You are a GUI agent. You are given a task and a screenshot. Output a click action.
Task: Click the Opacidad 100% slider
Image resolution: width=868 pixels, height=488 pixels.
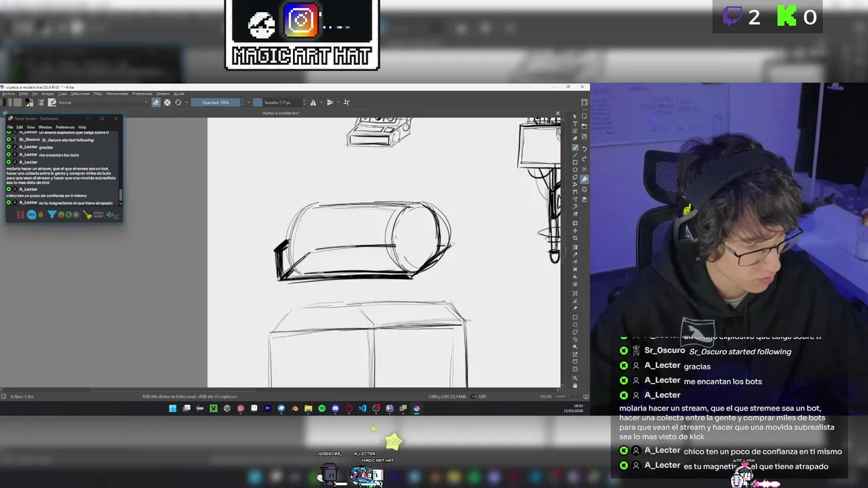(216, 102)
